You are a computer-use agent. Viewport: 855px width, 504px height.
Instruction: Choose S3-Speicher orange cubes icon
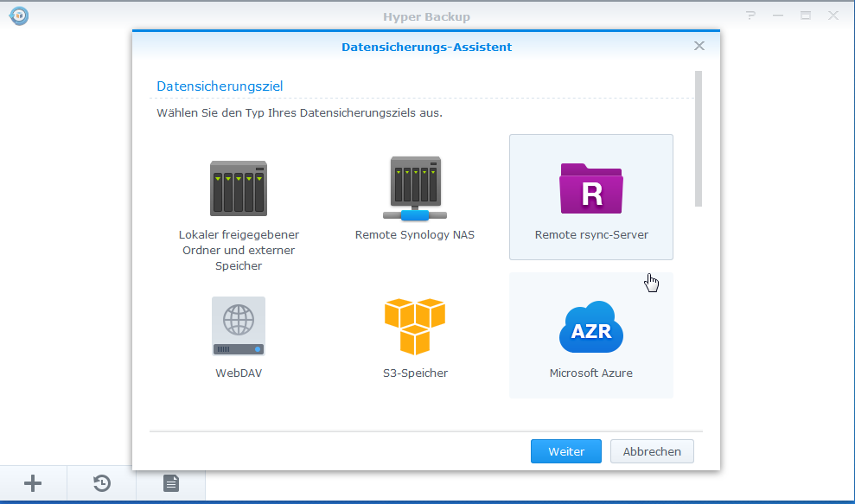pos(414,326)
